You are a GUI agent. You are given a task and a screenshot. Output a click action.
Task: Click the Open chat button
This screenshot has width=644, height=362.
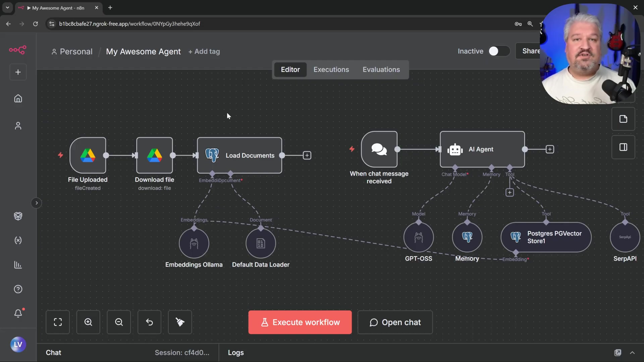tap(395, 322)
